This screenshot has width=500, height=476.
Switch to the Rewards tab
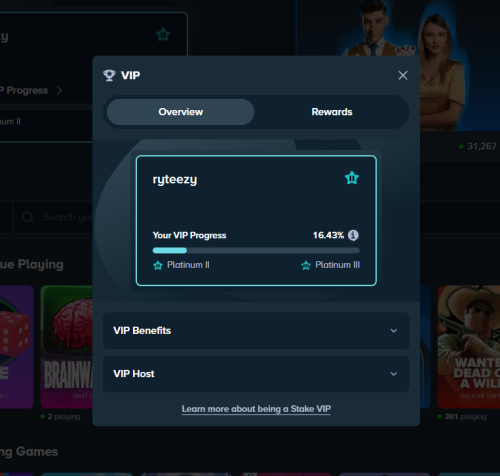pyautogui.click(x=332, y=112)
